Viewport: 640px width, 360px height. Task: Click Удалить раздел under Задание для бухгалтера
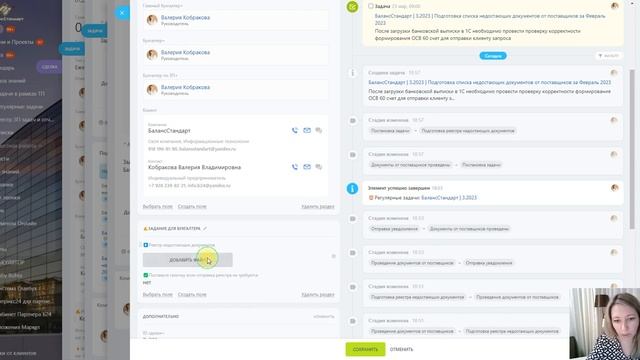click(318, 294)
